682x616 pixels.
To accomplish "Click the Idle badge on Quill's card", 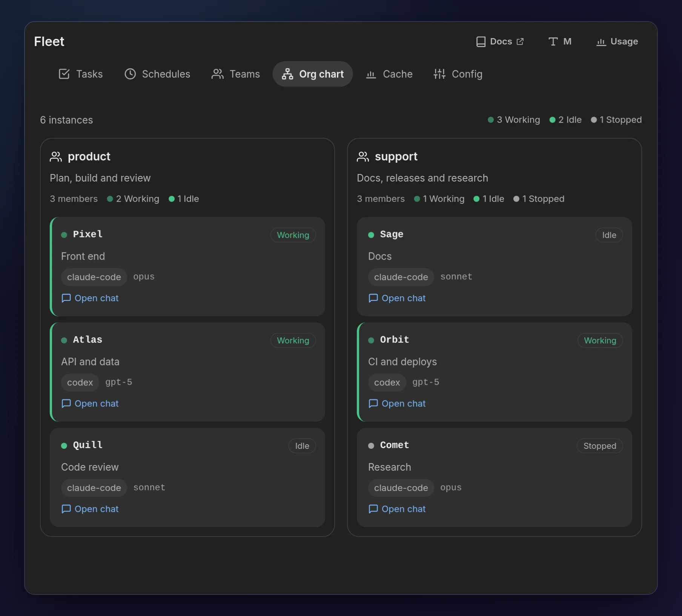I will (x=302, y=446).
